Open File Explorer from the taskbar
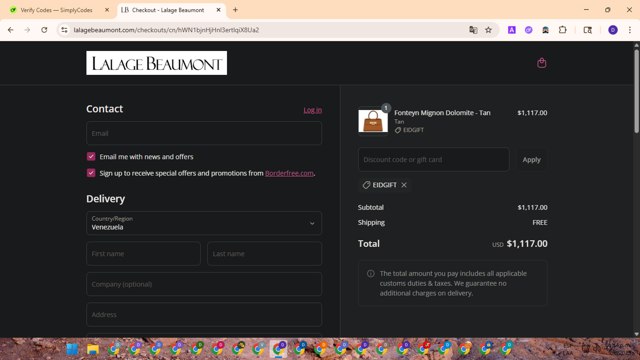This screenshot has height=360, width=640. click(x=93, y=349)
